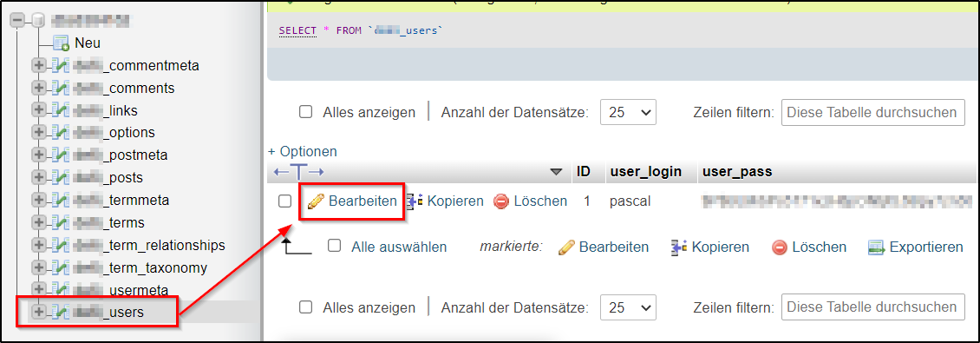The image size is (980, 343).
Task: Open table icon beside _term_taxonomy
Action: coord(61,268)
